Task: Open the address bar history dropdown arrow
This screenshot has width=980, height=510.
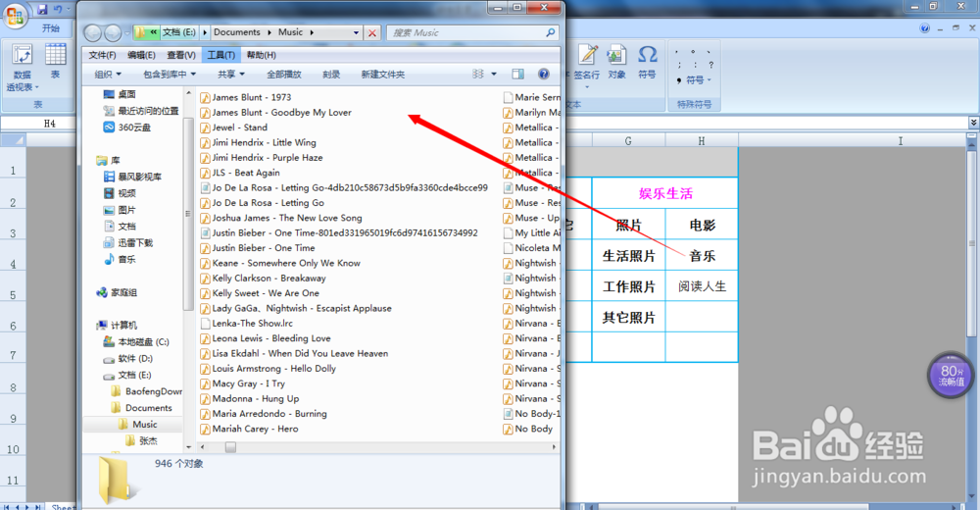Action: 357,32
